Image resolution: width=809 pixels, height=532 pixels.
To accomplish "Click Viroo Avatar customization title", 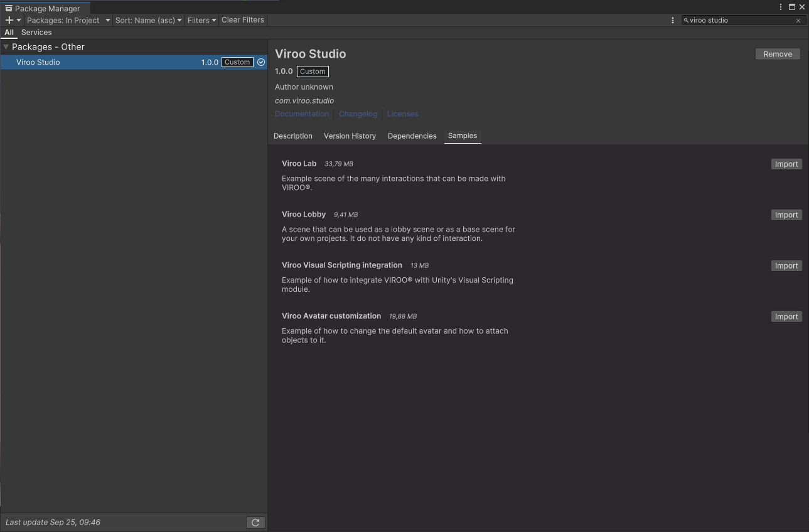I will click(x=331, y=316).
